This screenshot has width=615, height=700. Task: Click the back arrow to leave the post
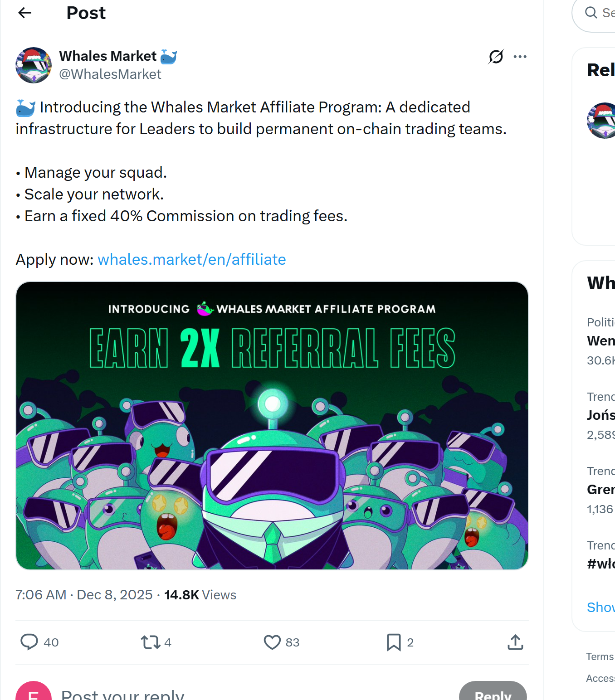point(24,13)
